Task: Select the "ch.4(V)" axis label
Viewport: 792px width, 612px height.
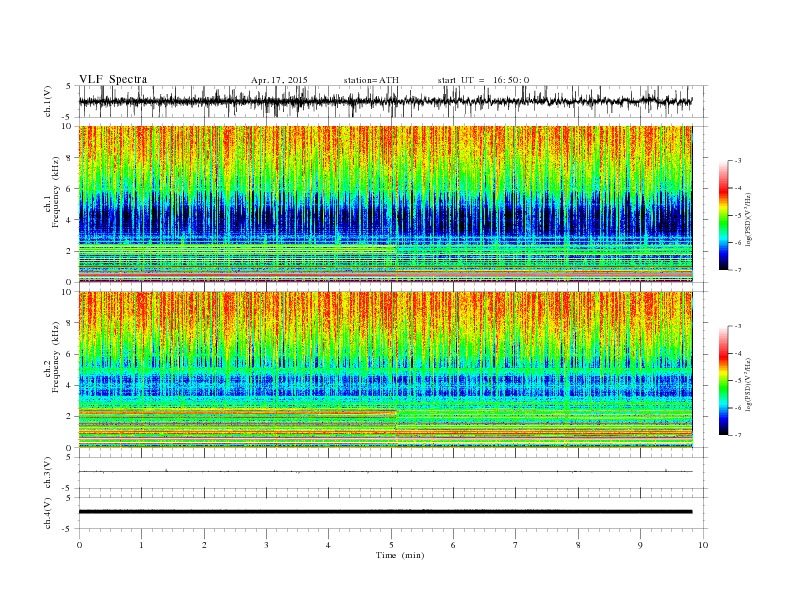Action: [x=48, y=513]
